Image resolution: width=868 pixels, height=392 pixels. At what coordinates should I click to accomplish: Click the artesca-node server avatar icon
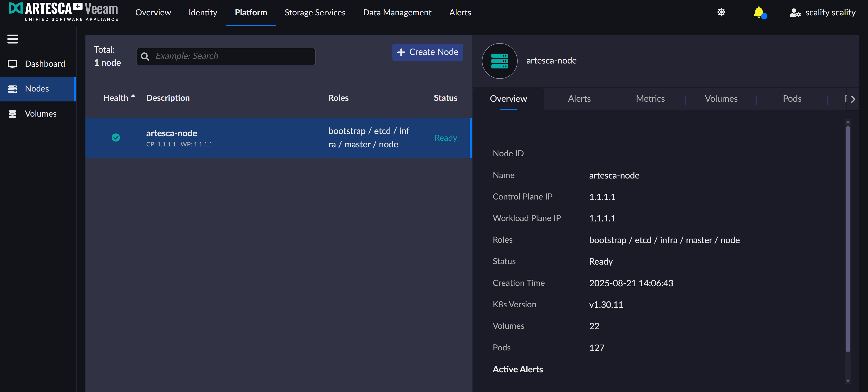(499, 61)
